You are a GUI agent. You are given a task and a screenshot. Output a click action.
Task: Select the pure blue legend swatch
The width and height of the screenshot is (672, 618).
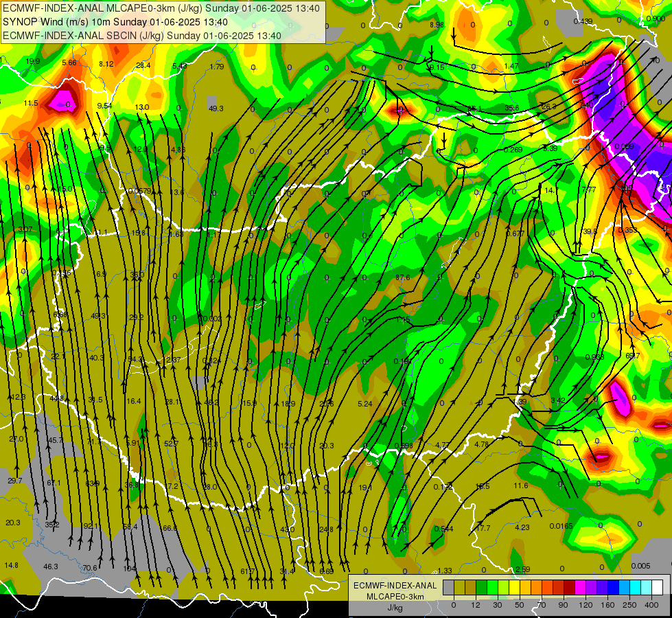tap(613, 588)
